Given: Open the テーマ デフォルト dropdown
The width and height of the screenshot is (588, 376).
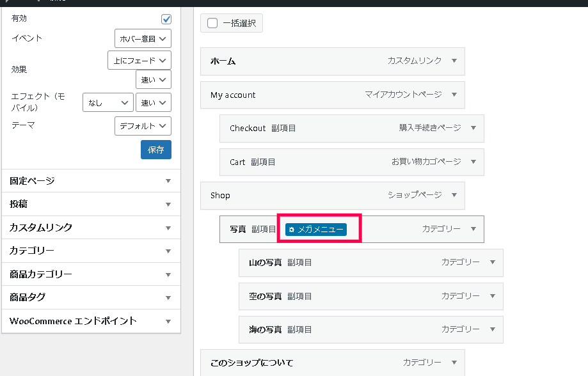Looking at the screenshot, I should 143,126.
